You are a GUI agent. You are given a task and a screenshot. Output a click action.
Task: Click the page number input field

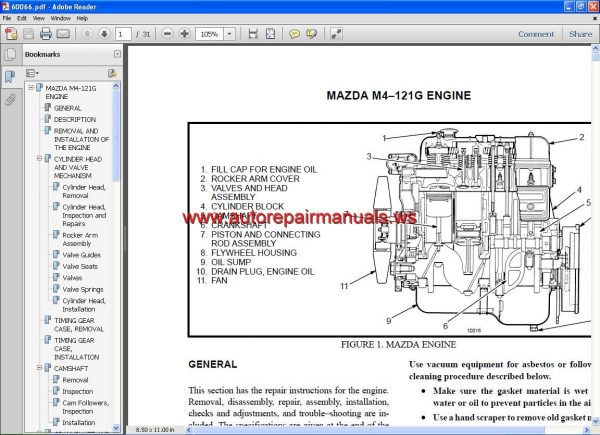pyautogui.click(x=123, y=34)
